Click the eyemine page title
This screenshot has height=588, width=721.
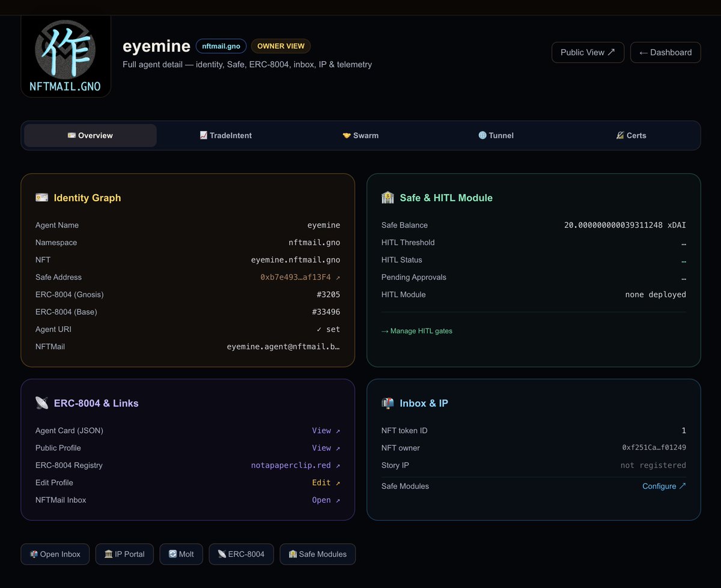[156, 46]
